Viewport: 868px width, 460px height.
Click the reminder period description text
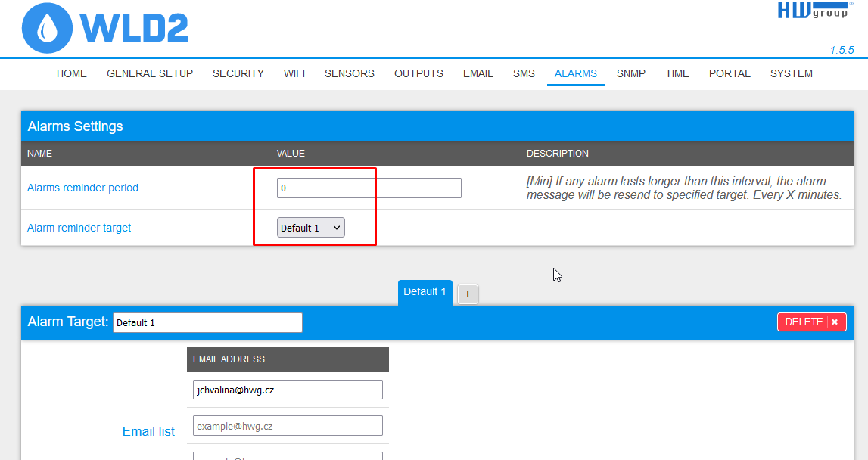click(x=683, y=188)
